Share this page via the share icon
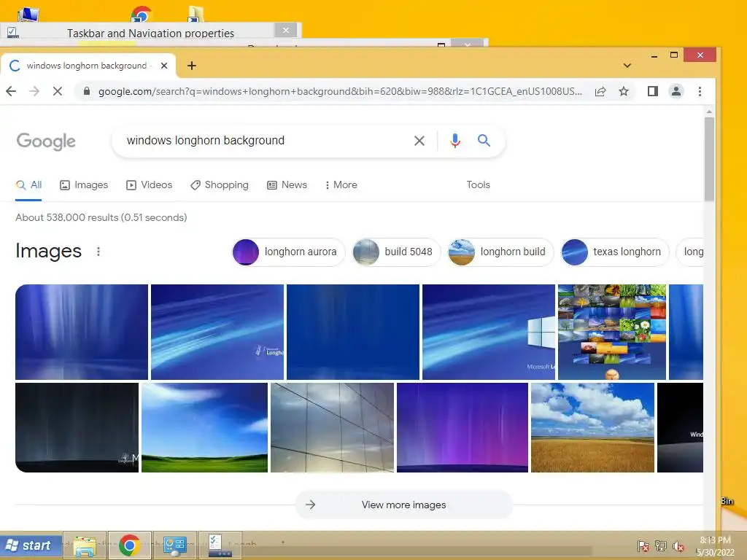 tap(600, 91)
